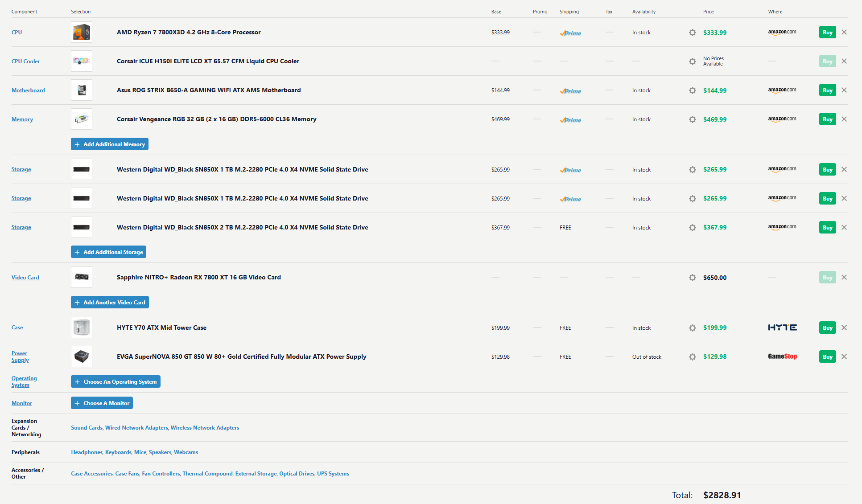Open the Case component link

[x=17, y=328]
